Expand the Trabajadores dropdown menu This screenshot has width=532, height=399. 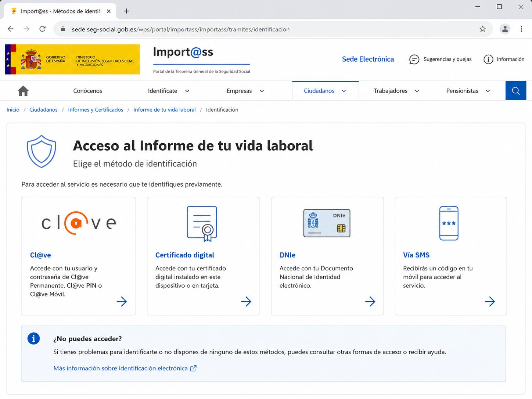click(396, 91)
